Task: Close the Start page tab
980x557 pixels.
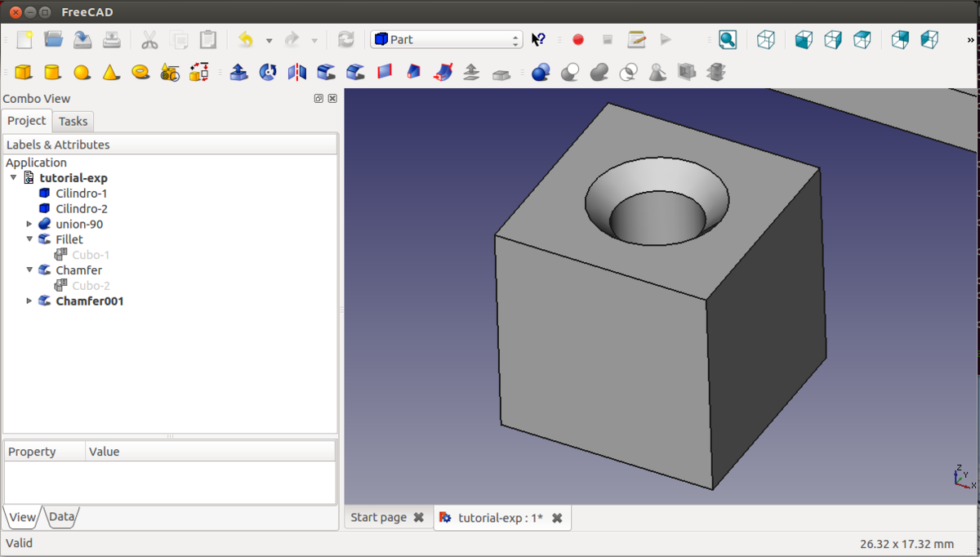Action: [419, 517]
